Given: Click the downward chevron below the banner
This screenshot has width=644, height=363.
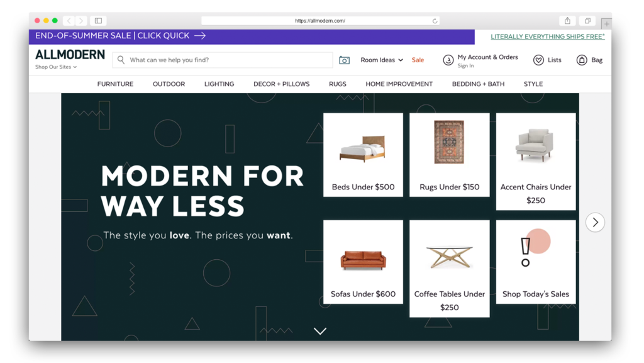Looking at the screenshot, I should [320, 331].
